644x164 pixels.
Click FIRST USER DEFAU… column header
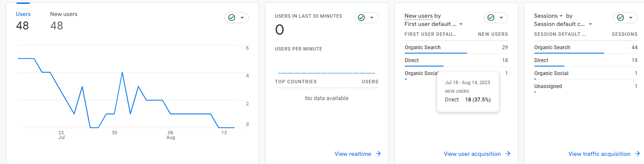[430, 34]
